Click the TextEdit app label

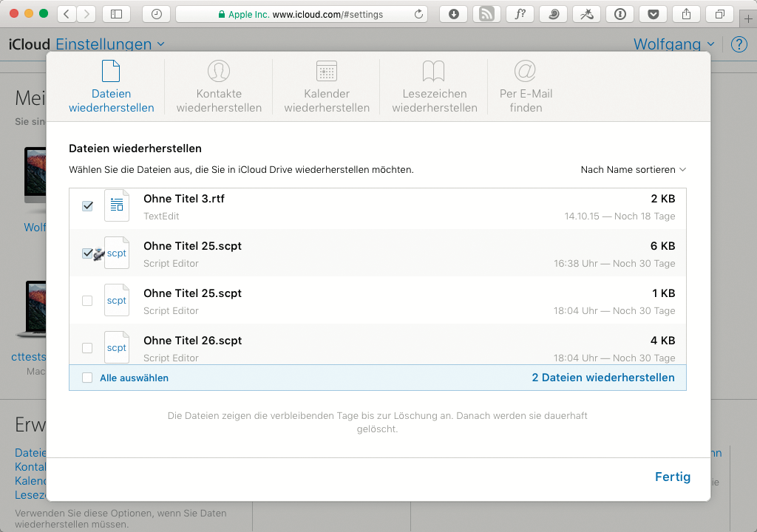[161, 216]
